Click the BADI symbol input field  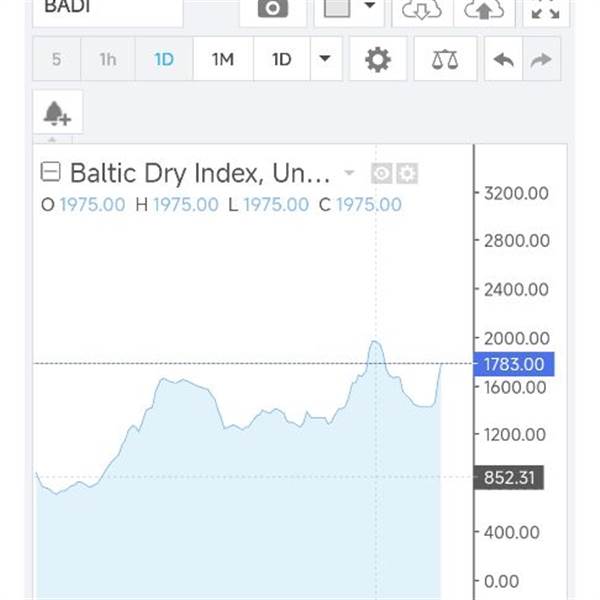[x=108, y=9]
